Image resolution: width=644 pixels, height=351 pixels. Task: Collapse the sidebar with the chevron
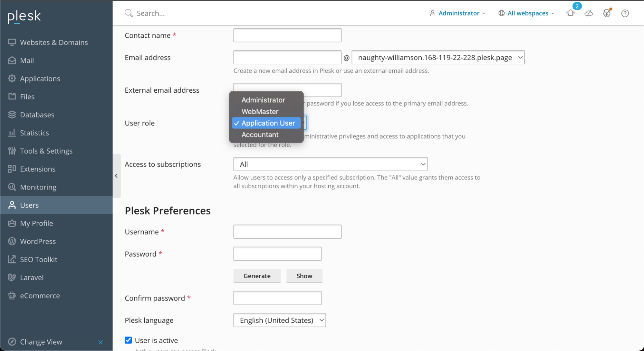pos(116,176)
